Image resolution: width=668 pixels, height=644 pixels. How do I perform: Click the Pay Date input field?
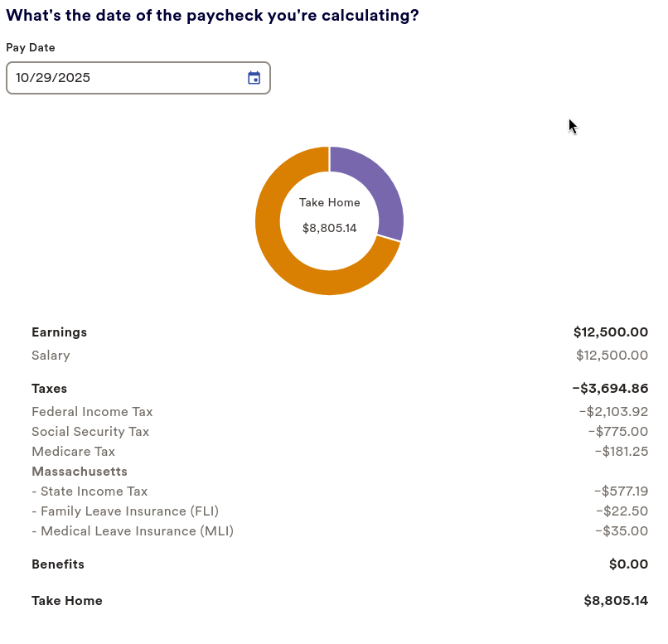click(124, 78)
